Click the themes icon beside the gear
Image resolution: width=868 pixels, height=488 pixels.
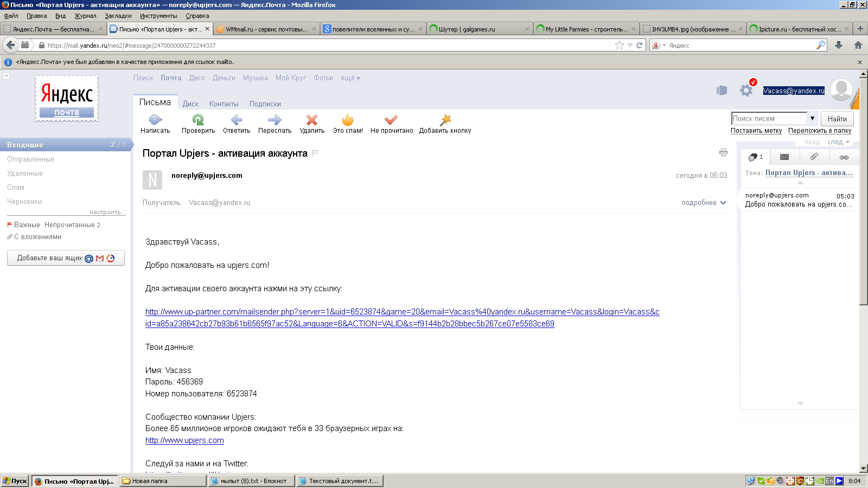click(x=722, y=91)
